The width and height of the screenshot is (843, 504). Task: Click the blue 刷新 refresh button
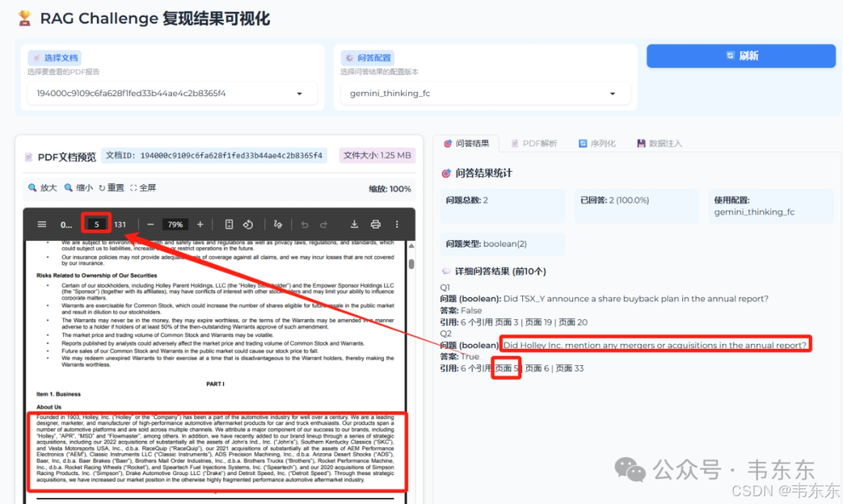tap(741, 56)
